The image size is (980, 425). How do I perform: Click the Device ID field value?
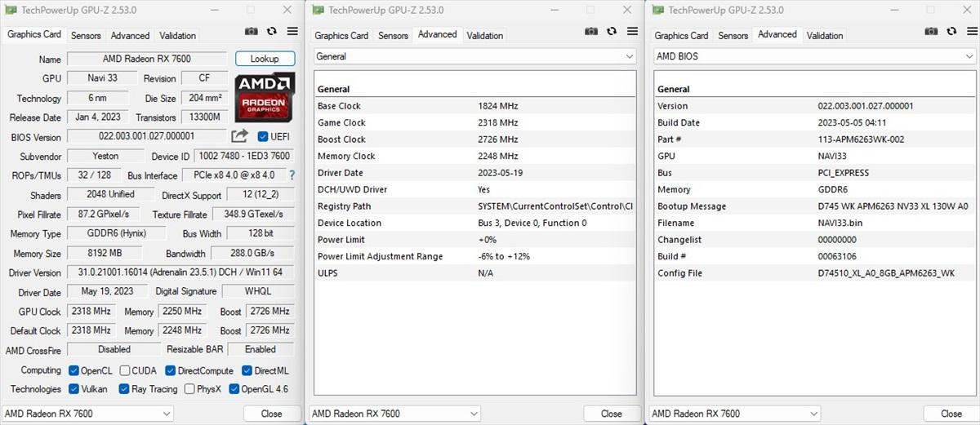[x=243, y=156]
